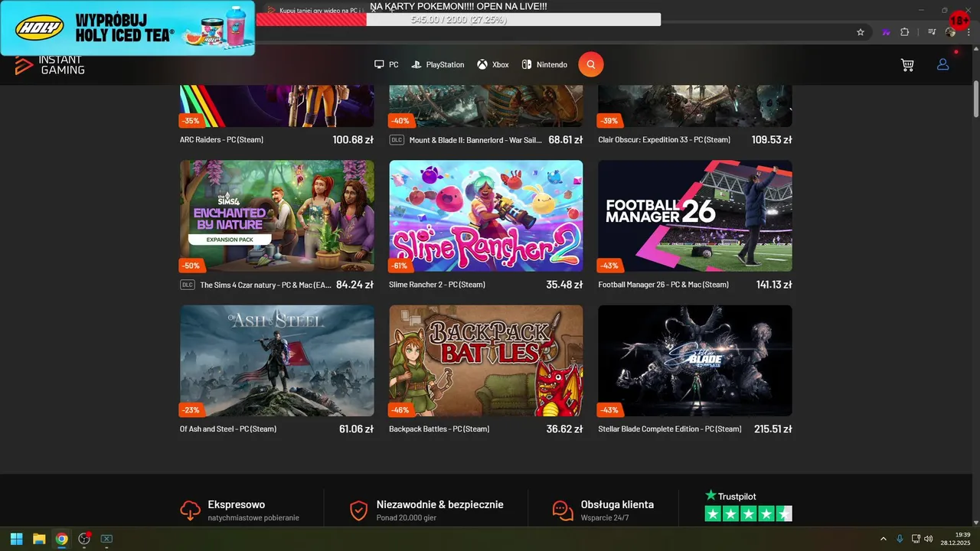Click the Football Manager 26 cover image
Image resolution: width=980 pixels, height=551 pixels.
click(695, 216)
